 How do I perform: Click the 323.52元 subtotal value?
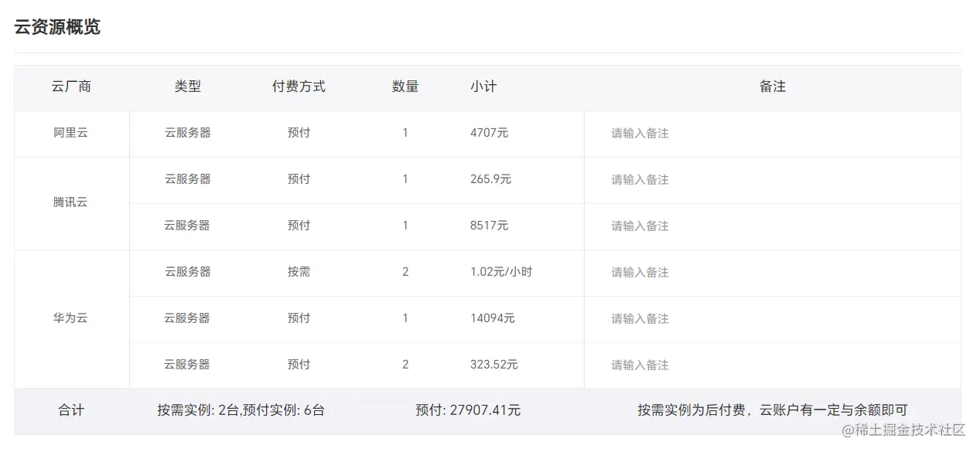(x=494, y=365)
